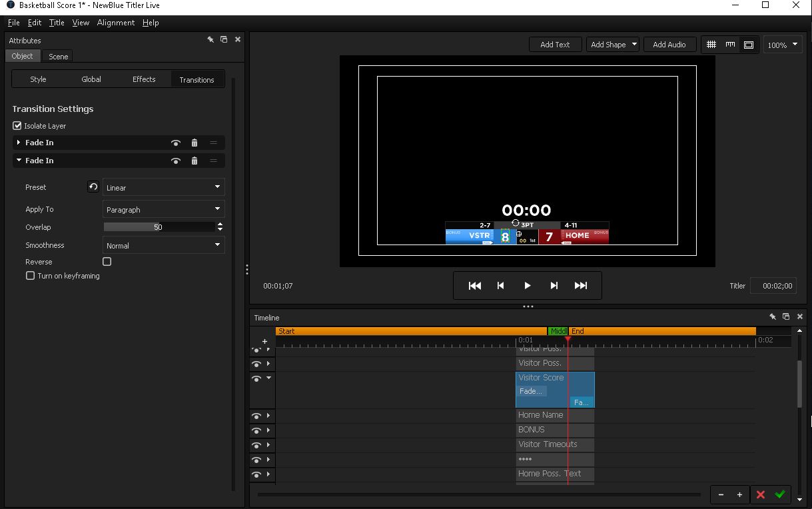Open the Smoothness dropdown

[164, 245]
